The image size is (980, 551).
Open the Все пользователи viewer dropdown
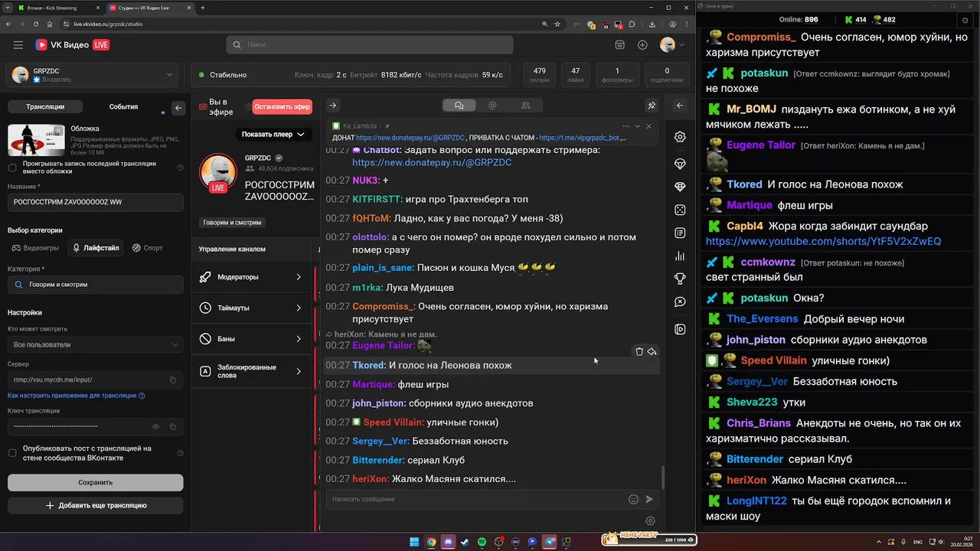point(96,344)
